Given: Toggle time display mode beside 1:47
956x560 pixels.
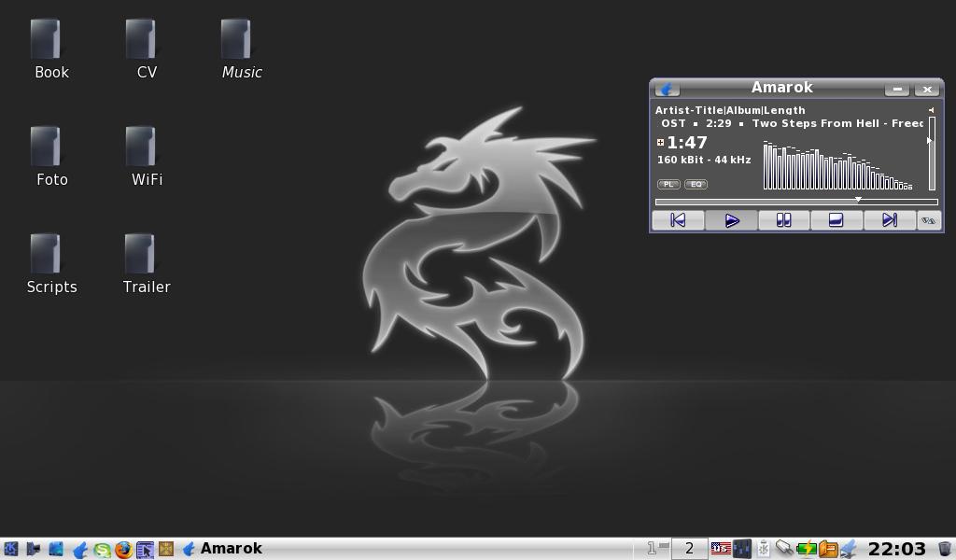Looking at the screenshot, I should pos(660,142).
